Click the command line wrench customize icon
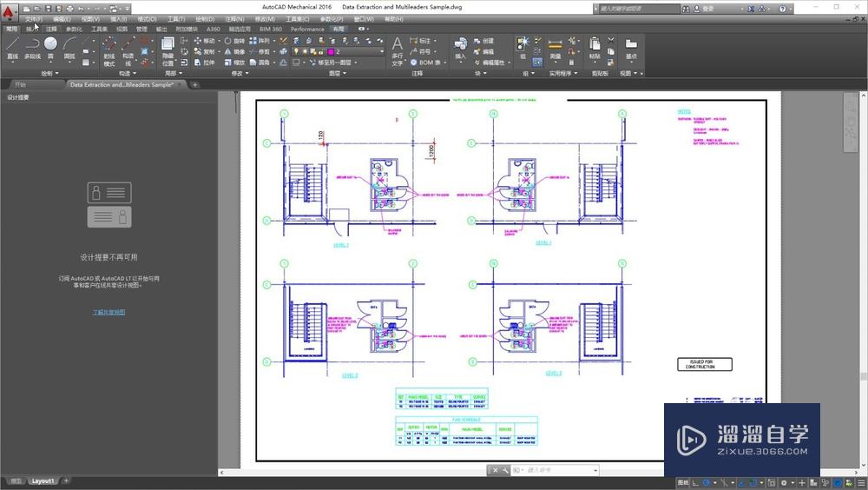Screen dimensions: 868x490 click(505, 470)
